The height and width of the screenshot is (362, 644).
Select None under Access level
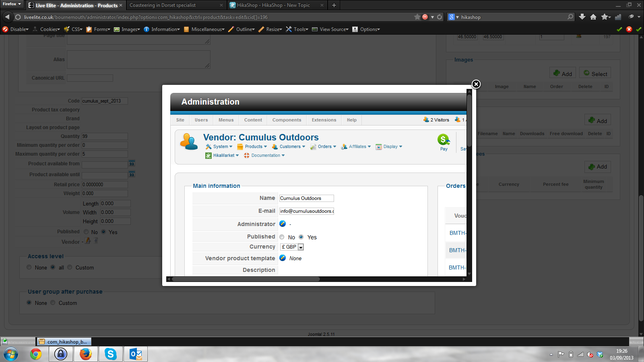coord(29,267)
